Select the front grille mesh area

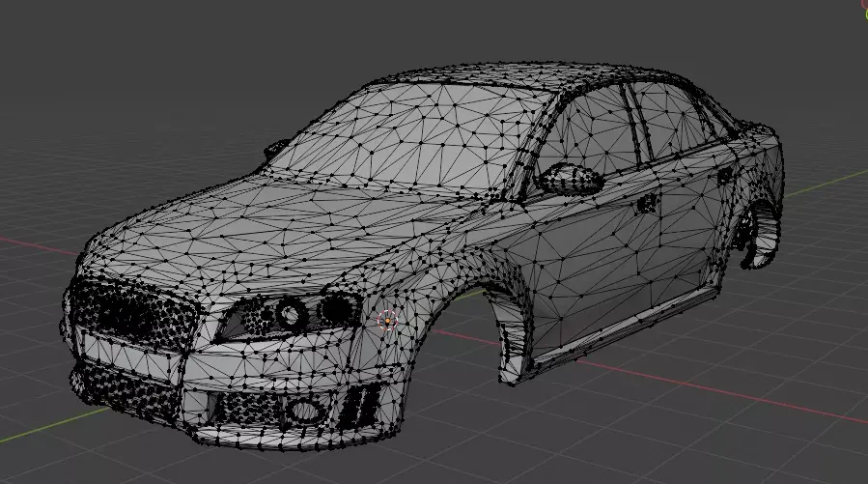tap(133, 313)
